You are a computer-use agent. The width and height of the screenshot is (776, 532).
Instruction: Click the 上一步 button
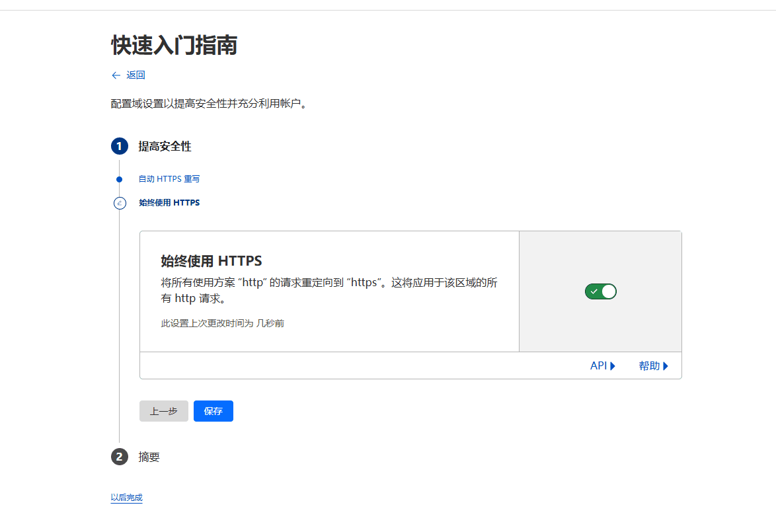click(x=163, y=410)
